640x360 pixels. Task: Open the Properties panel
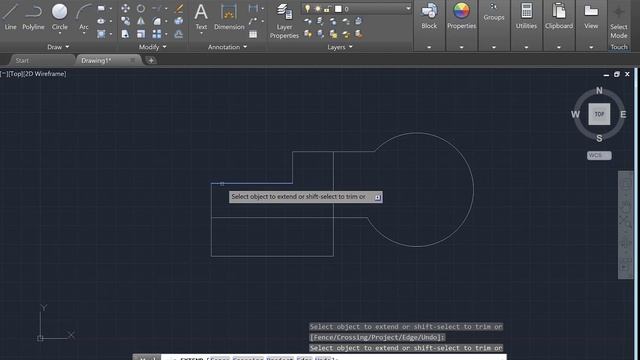(x=462, y=26)
